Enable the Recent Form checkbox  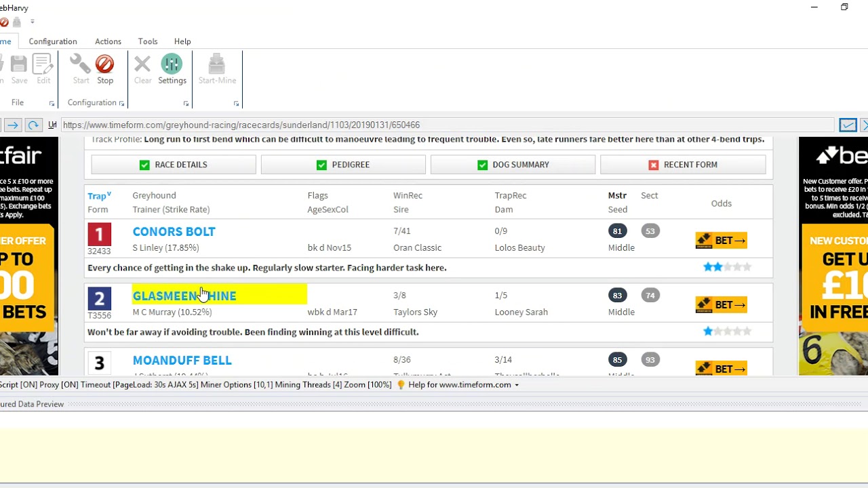click(653, 165)
